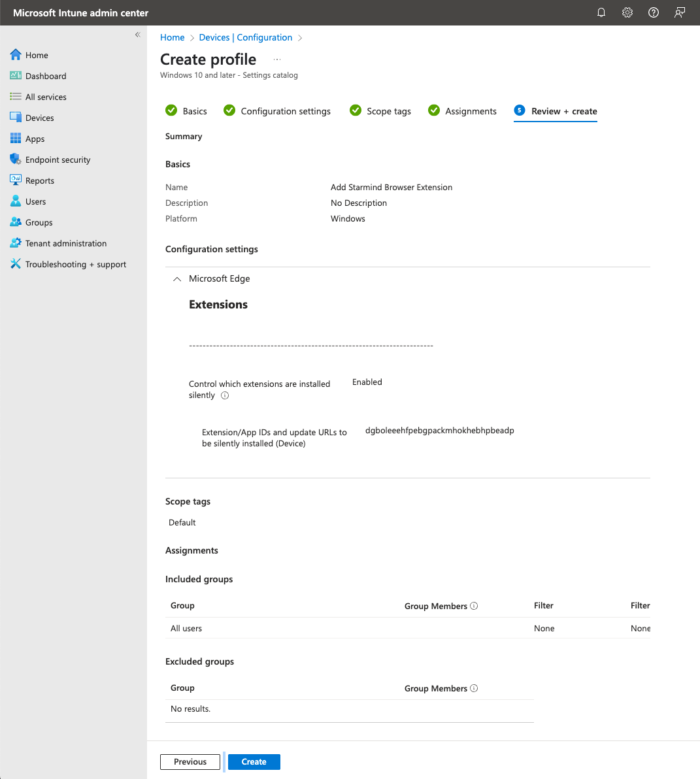Click the Create button
The height and width of the screenshot is (779, 700).
coord(254,761)
